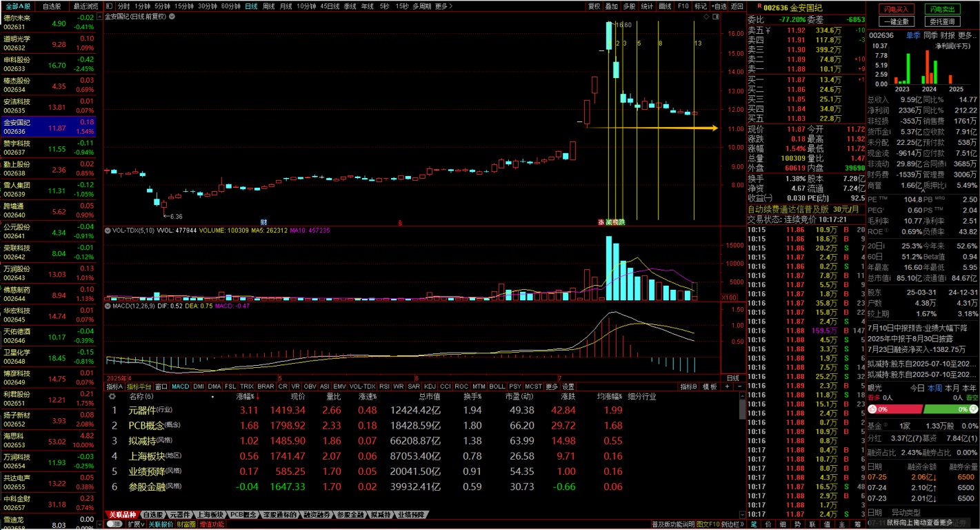Image resolution: width=980 pixels, height=530 pixels.
Task: Click the circle expand icon left of MACD(12,26,9)
Action: tap(108, 305)
